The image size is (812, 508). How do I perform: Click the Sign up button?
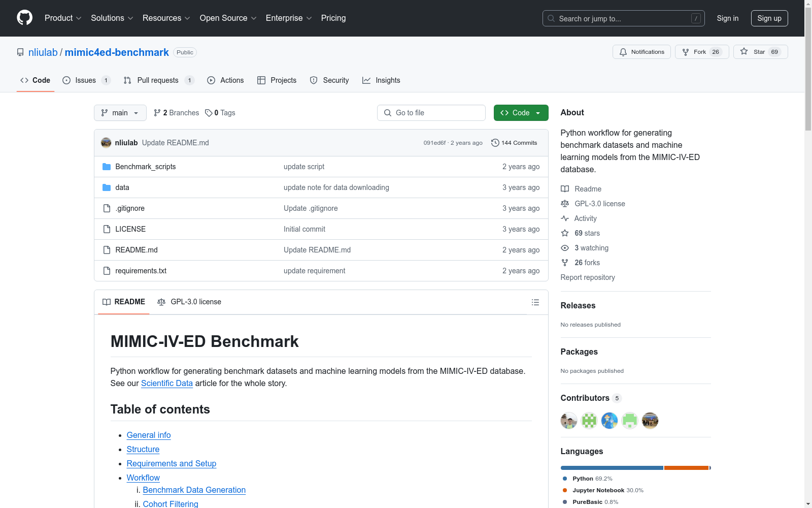(x=769, y=18)
